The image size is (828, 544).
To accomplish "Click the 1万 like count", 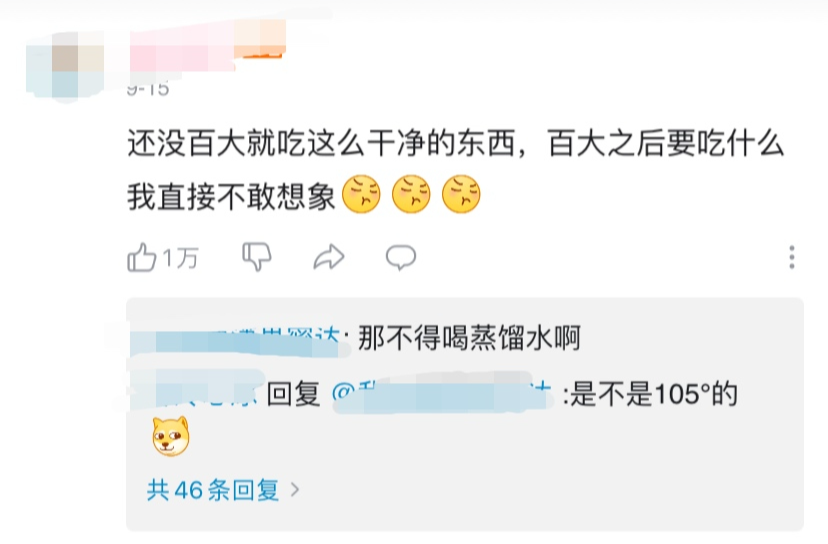I will point(181,258).
